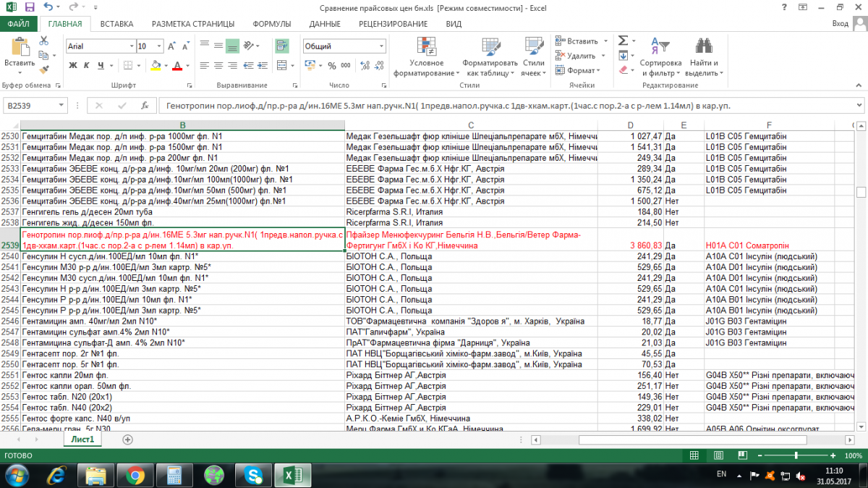Screen dimensions: 868x488
Task: Click the percent style icon
Action: point(332,65)
